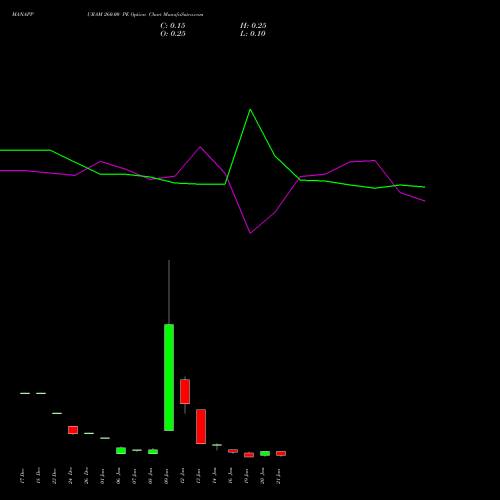Click the low value "L: 0.10"

[x=253, y=34]
